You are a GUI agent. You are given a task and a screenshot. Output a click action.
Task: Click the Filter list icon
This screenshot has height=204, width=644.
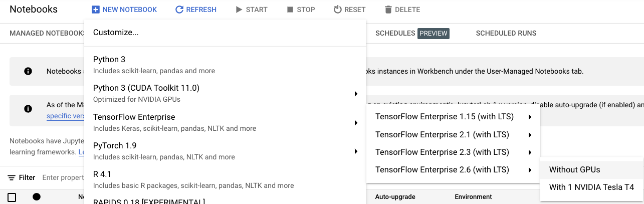click(x=11, y=177)
